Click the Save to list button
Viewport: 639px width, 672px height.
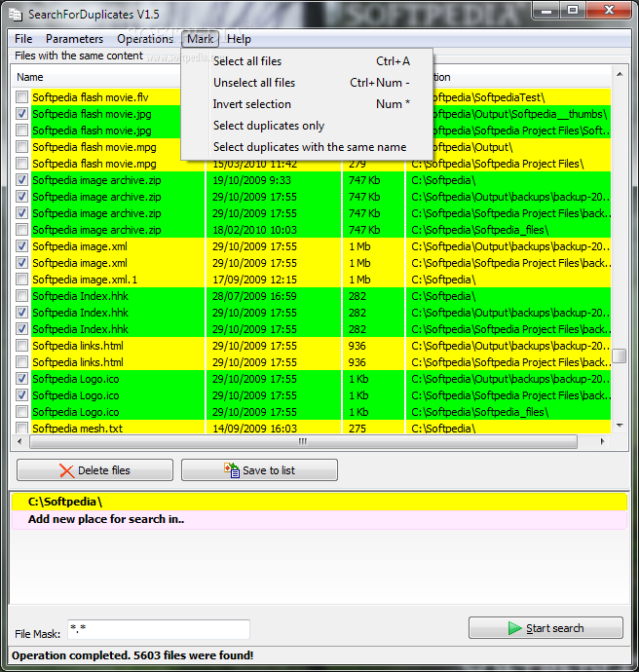coord(259,470)
